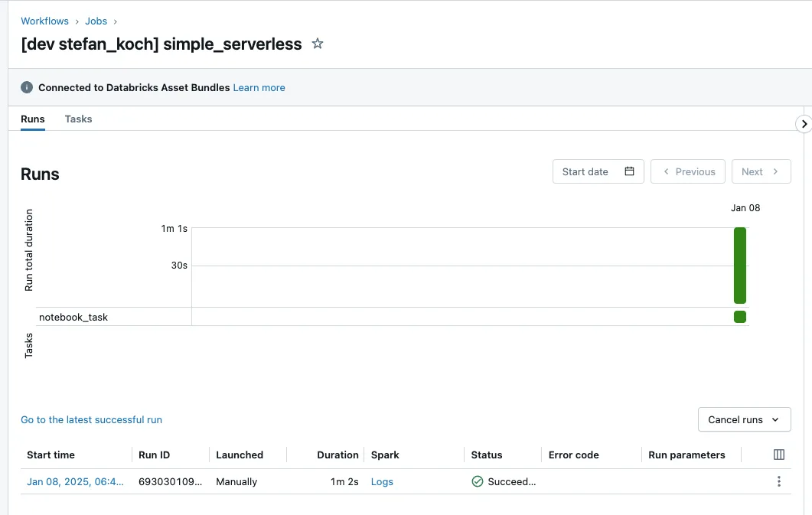The height and width of the screenshot is (515, 812).
Task: Switch to the Tasks tab
Action: coord(78,119)
